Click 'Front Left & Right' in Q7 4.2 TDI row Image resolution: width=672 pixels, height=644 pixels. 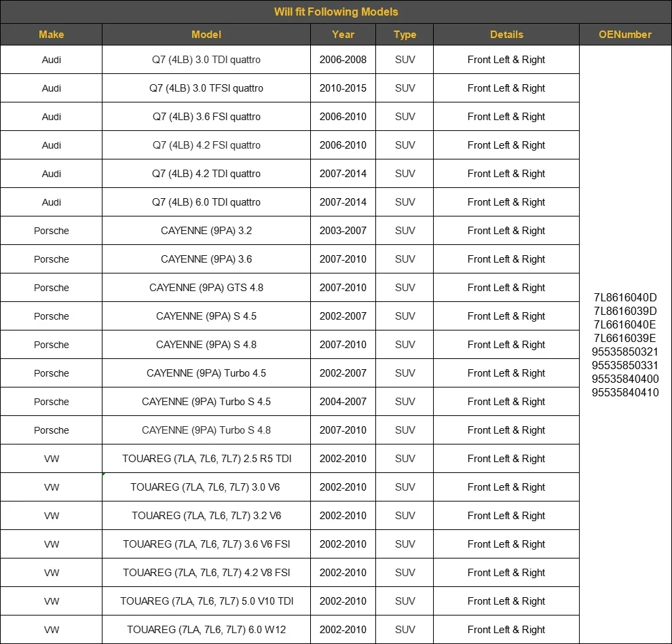506,174
